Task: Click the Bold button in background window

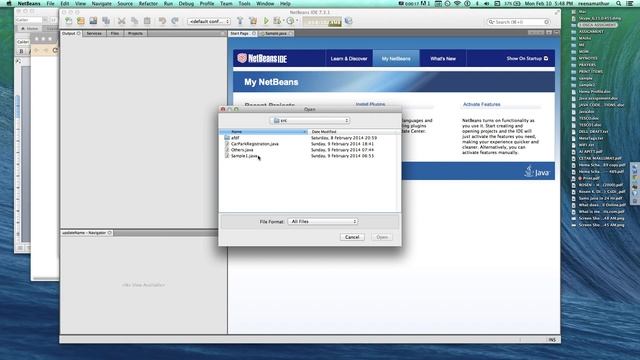Action: tap(21, 51)
